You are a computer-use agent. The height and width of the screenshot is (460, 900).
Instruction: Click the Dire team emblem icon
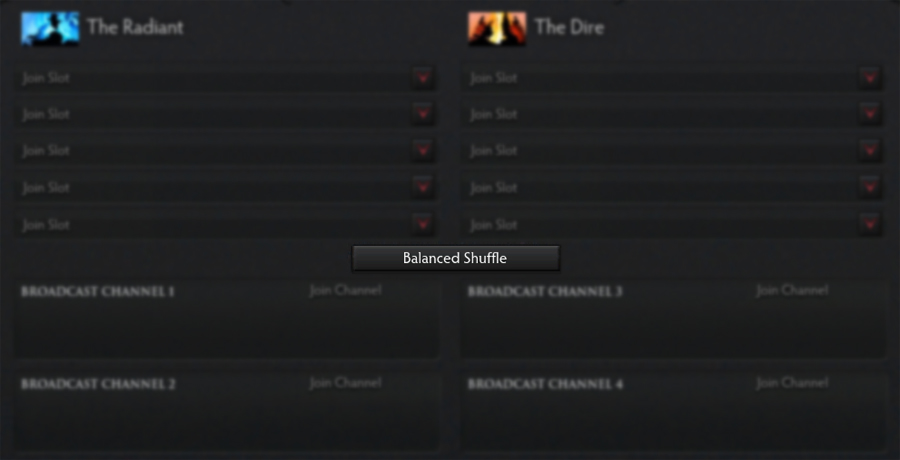[497, 28]
